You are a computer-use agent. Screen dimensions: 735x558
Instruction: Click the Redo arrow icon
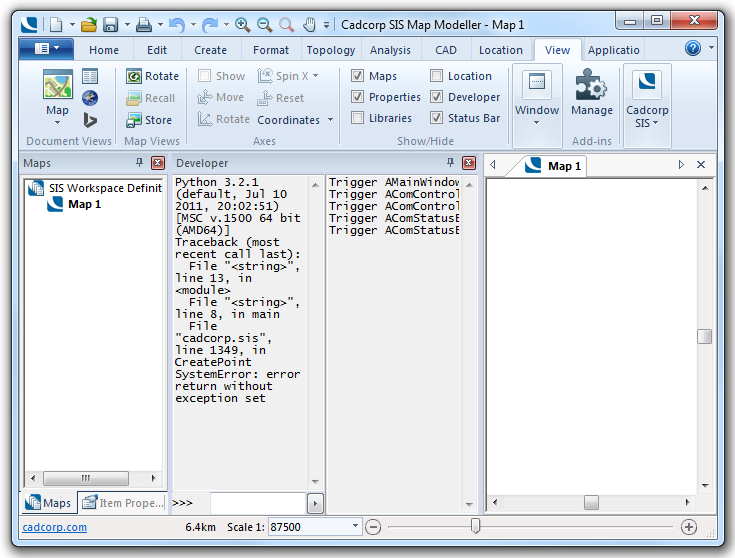pyautogui.click(x=210, y=24)
